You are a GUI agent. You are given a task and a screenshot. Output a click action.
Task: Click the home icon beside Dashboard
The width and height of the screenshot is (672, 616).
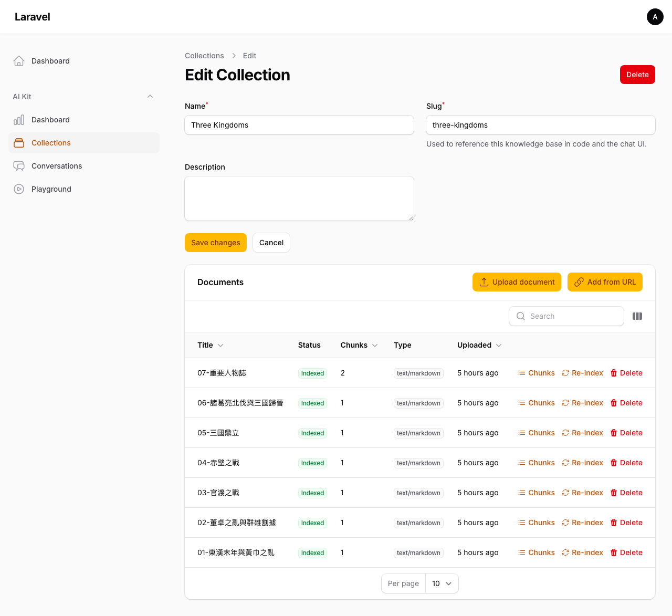tap(19, 61)
